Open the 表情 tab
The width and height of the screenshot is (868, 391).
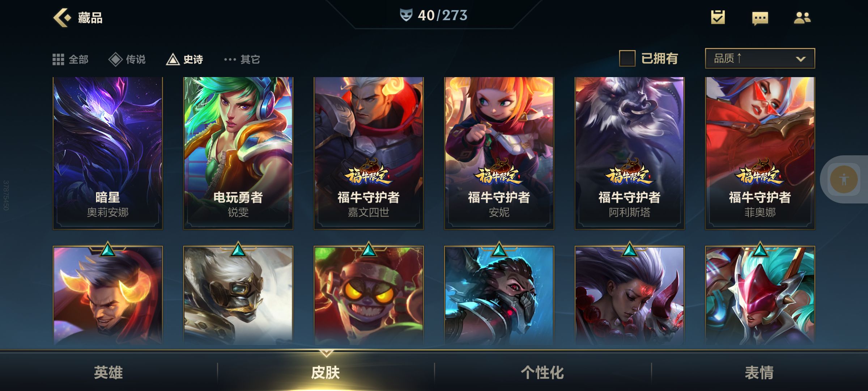point(759,373)
